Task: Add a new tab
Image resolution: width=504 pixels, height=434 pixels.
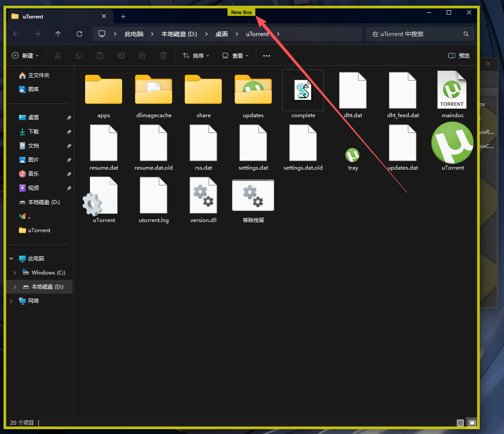Action: (123, 16)
